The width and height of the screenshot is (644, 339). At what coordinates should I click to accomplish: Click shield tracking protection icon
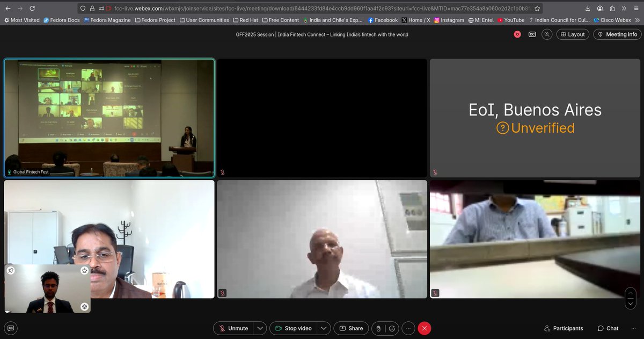pyautogui.click(x=82, y=8)
